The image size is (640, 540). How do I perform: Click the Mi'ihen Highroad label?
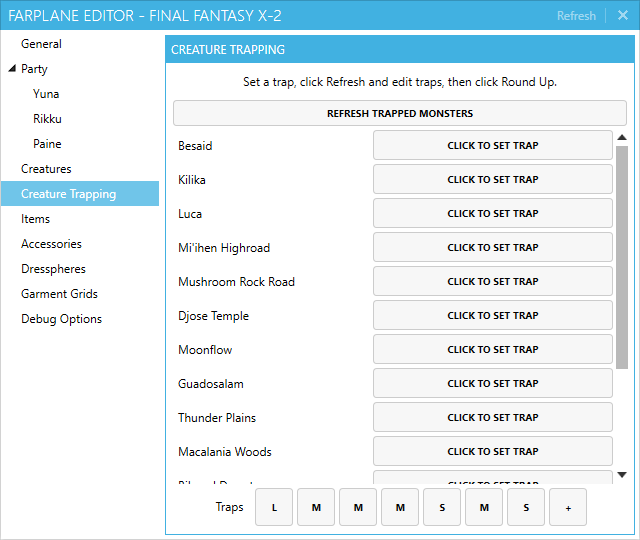pos(224,248)
